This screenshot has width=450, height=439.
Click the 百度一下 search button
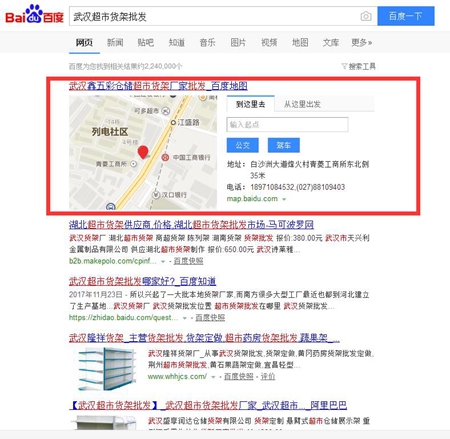click(406, 16)
